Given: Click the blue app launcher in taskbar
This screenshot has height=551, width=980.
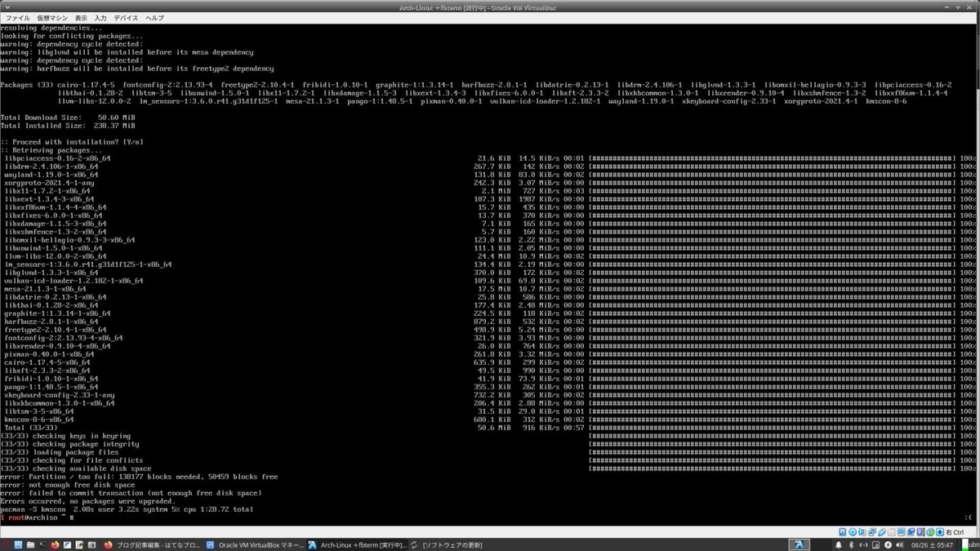Looking at the screenshot, I should (18, 544).
